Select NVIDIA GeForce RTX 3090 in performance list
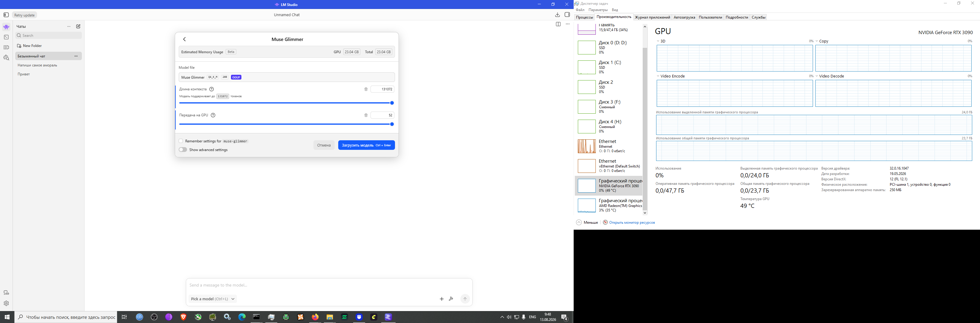The image size is (980, 323). [609, 185]
